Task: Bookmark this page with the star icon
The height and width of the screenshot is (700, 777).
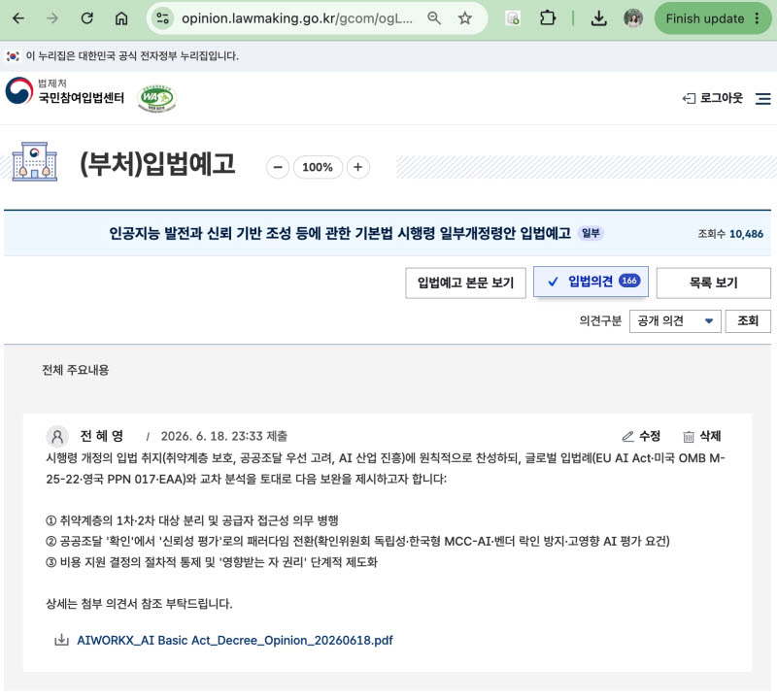Action: 464,18
